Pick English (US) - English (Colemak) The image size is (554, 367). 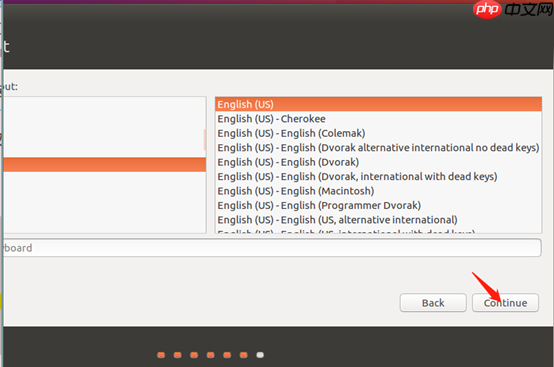(378, 133)
